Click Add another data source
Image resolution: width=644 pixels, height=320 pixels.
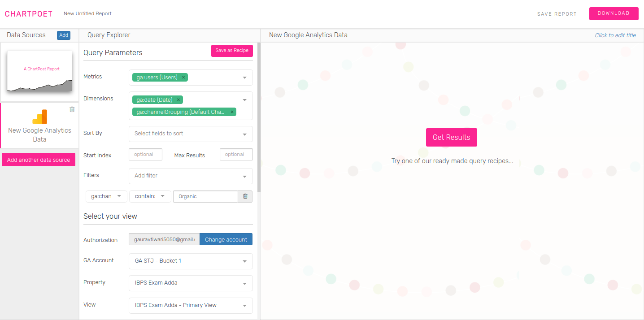tap(39, 160)
